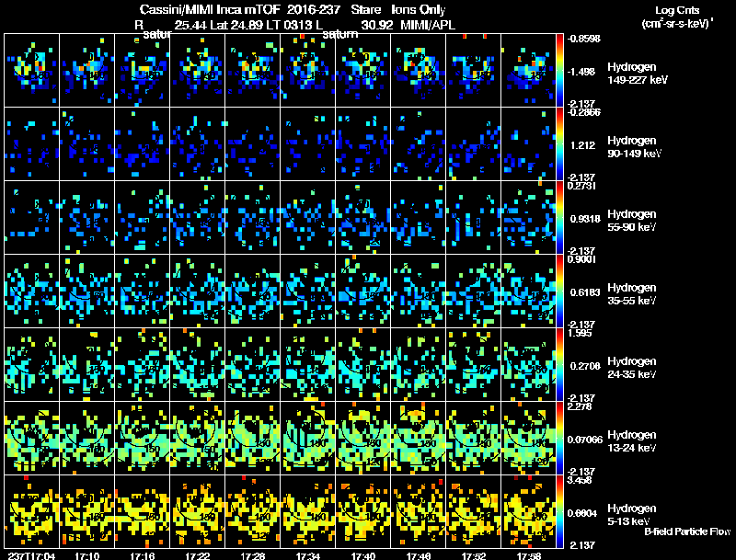This screenshot has height=560, width=736.
Task: Click the B-field Particle Flow label
Action: click(x=686, y=531)
